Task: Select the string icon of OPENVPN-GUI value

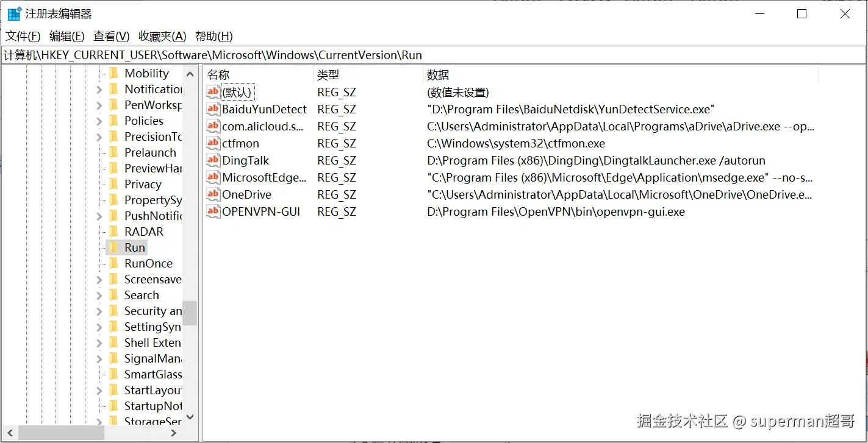Action: tap(213, 211)
